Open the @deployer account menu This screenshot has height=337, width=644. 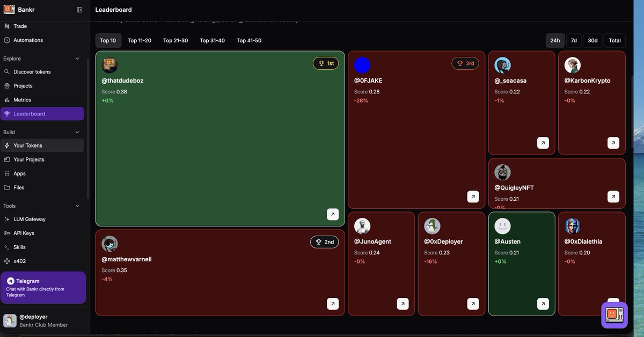[43, 321]
